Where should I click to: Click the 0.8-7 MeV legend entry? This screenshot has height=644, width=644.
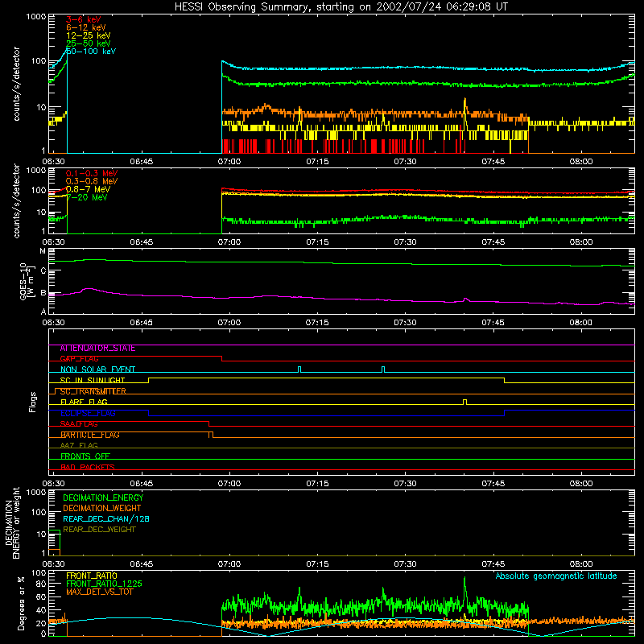[x=88, y=189]
